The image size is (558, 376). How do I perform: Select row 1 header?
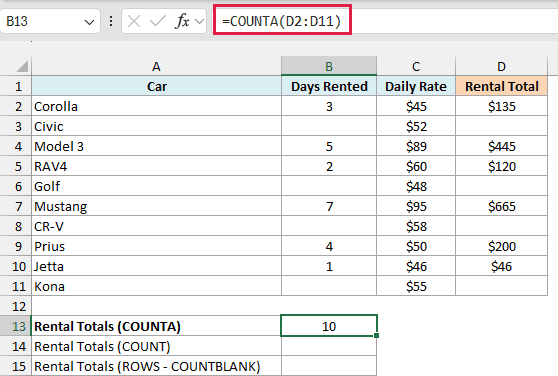coord(16,86)
